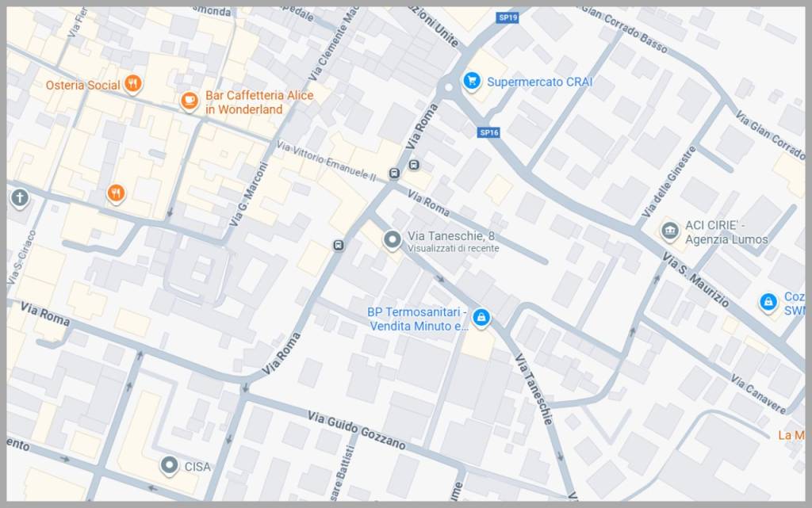
Task: Click the bus stop icon on lower Via Roma
Action: 338,245
